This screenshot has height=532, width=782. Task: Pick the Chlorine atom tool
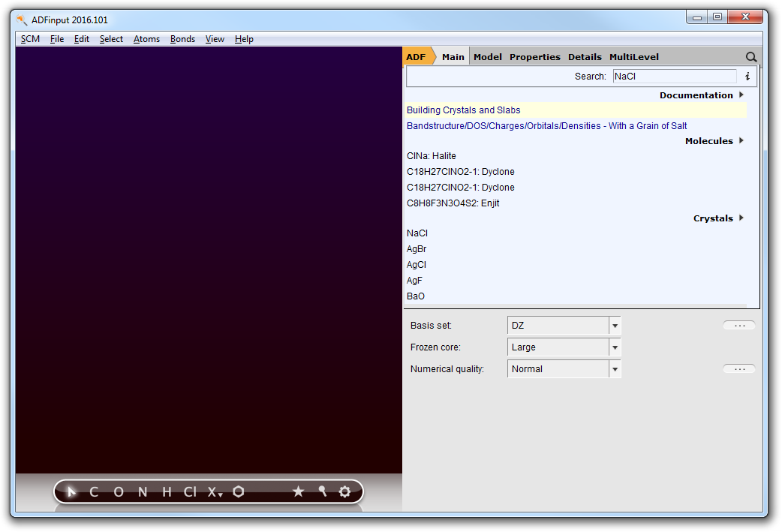pyautogui.click(x=190, y=492)
